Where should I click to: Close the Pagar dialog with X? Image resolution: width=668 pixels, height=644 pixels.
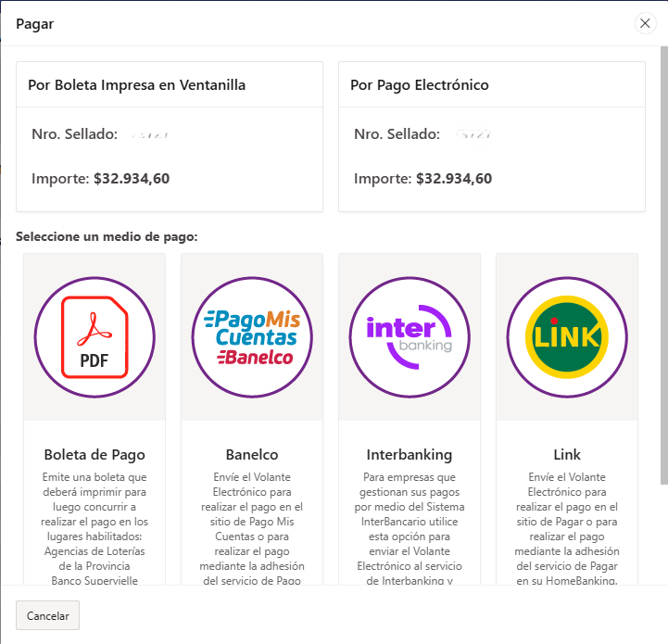[645, 24]
